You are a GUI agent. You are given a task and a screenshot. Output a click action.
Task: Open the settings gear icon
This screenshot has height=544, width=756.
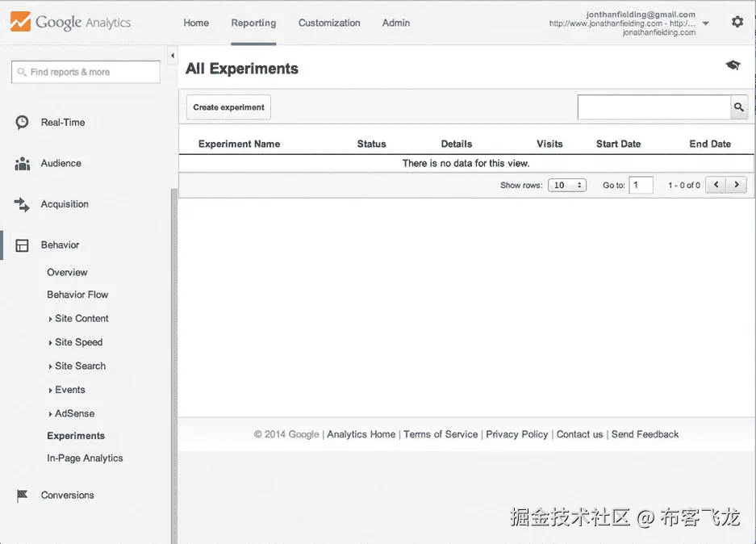pyautogui.click(x=737, y=22)
